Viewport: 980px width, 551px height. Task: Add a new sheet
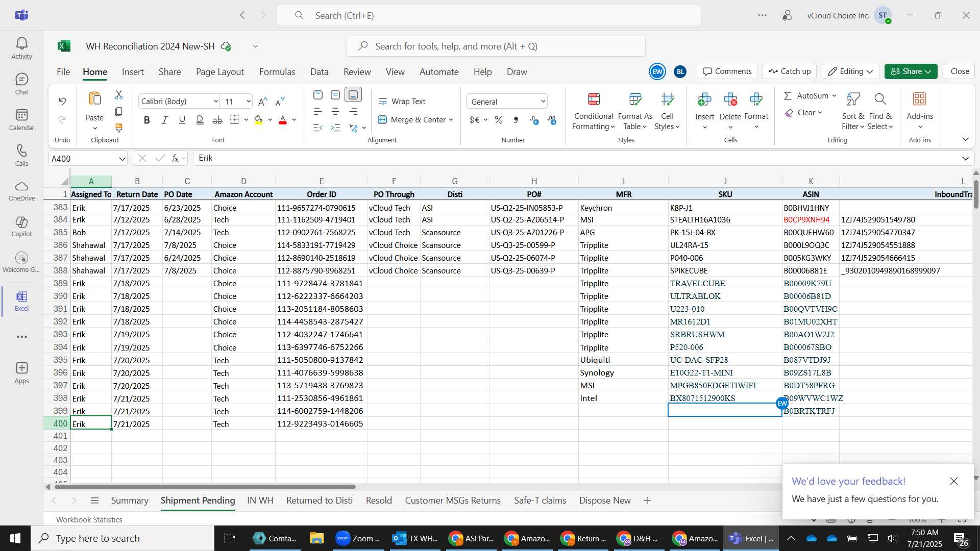click(647, 500)
